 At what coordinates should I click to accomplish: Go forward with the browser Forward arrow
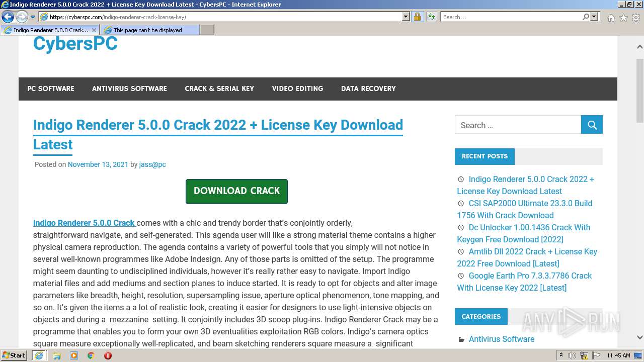[x=22, y=17]
